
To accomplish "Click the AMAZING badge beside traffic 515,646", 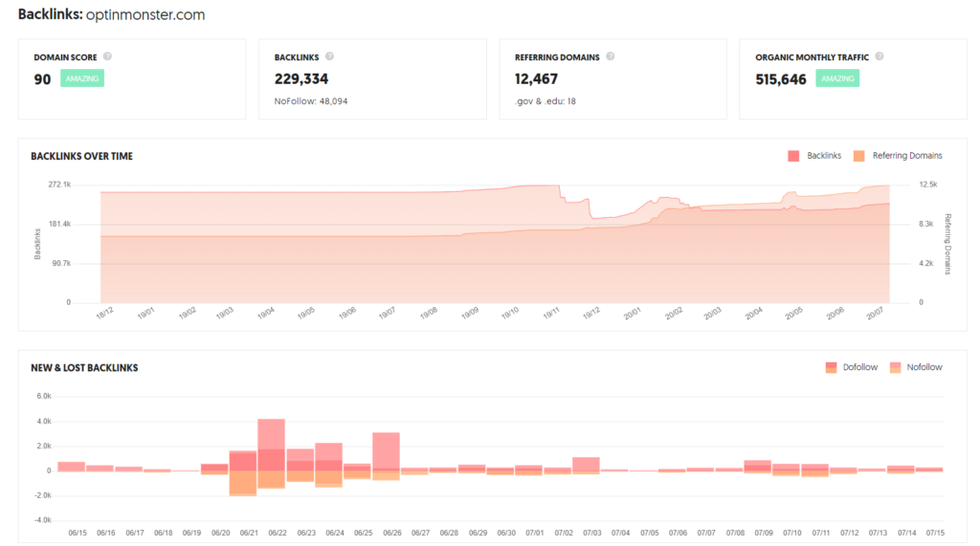I will pos(837,78).
